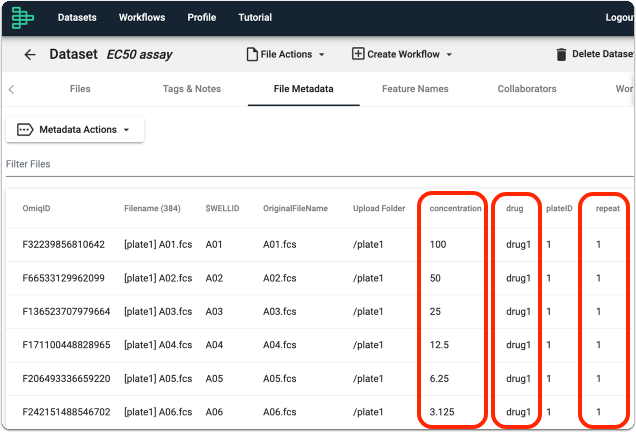Select OmiqID F206493336659220
This screenshot has height=432, width=636.
click(x=66, y=378)
